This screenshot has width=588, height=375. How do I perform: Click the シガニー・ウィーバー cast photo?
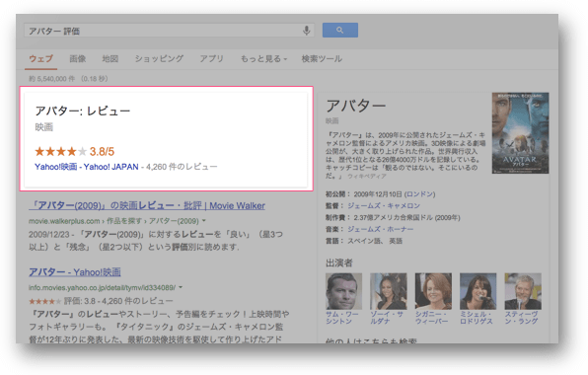click(433, 291)
